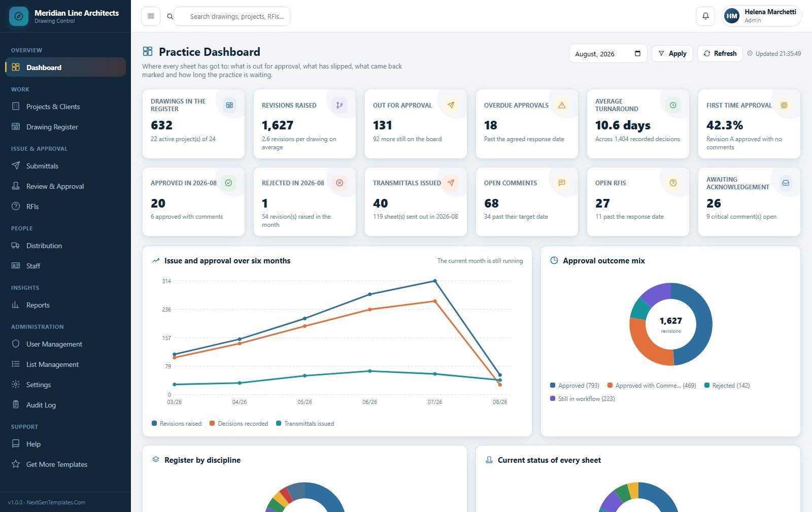Click the Rejected in 2026-08 cross icon
This screenshot has width=812, height=512.
(340, 183)
